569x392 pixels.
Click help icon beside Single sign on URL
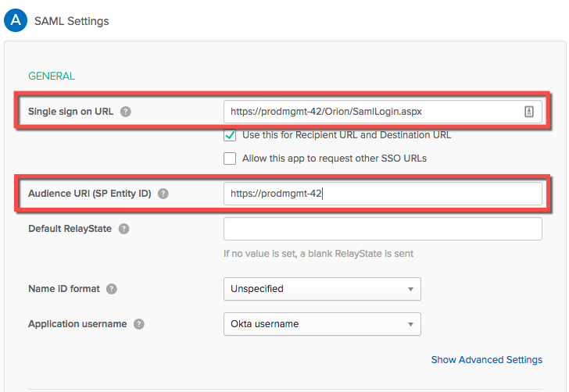click(x=126, y=112)
